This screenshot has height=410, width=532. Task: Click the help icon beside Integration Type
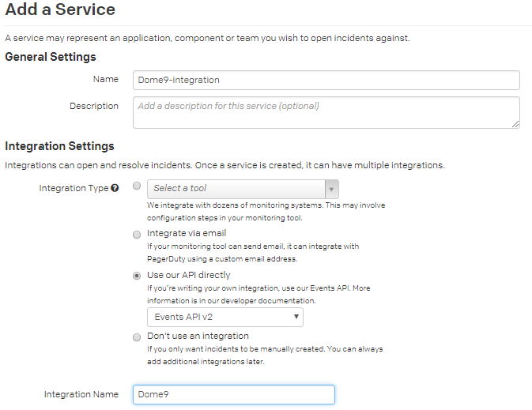pos(115,188)
